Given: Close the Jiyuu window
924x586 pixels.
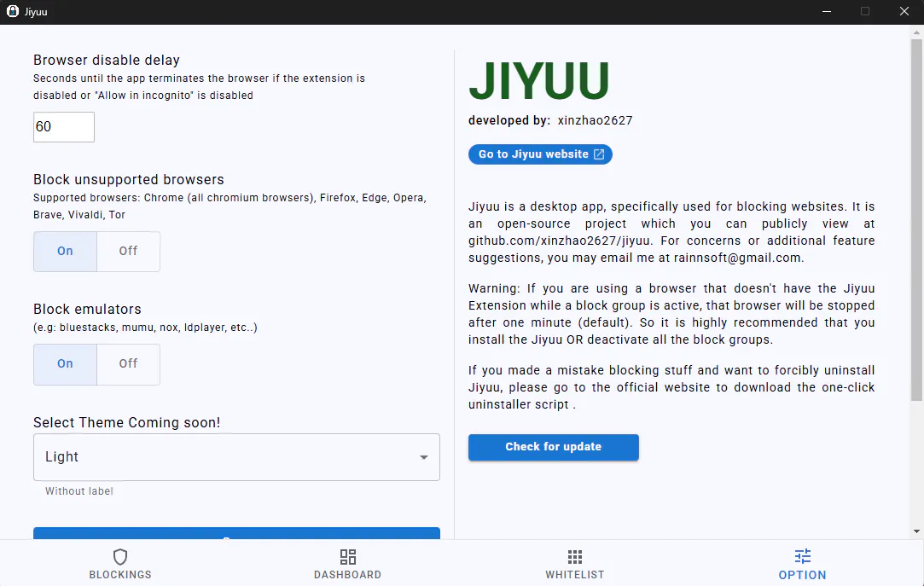Looking at the screenshot, I should coord(904,12).
